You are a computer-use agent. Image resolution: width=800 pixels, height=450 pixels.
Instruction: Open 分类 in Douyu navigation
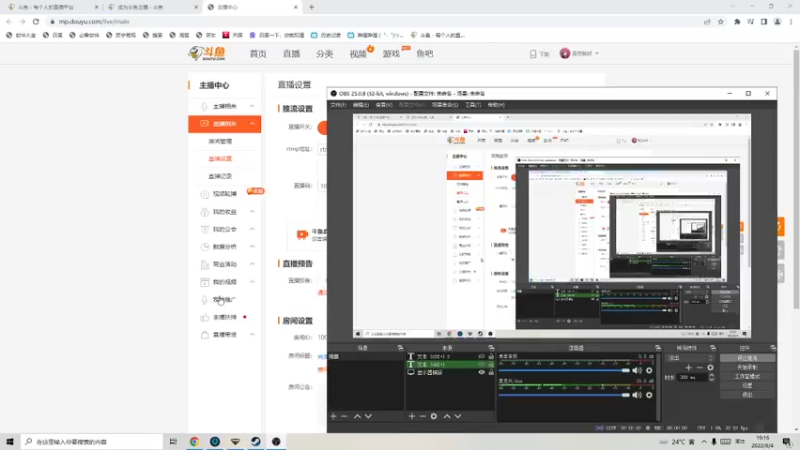(324, 54)
